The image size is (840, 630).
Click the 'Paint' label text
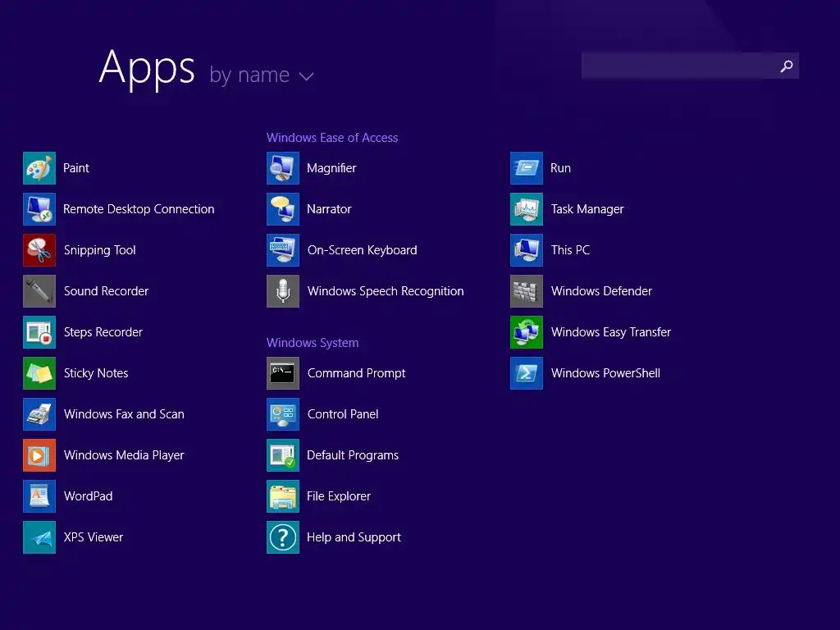[x=76, y=168]
